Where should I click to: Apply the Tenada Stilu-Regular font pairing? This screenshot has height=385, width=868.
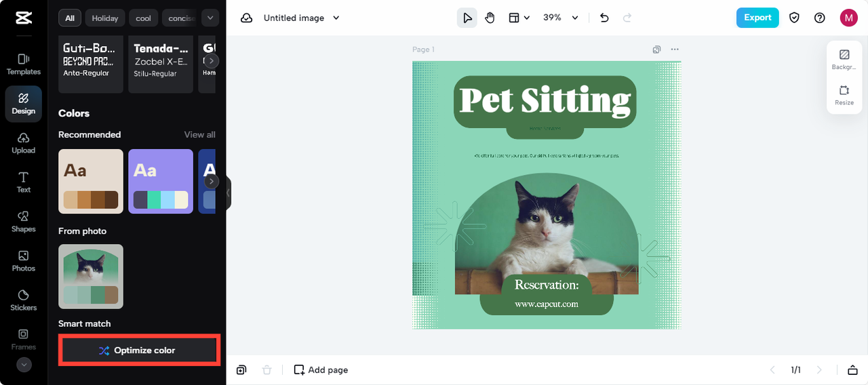point(161,64)
